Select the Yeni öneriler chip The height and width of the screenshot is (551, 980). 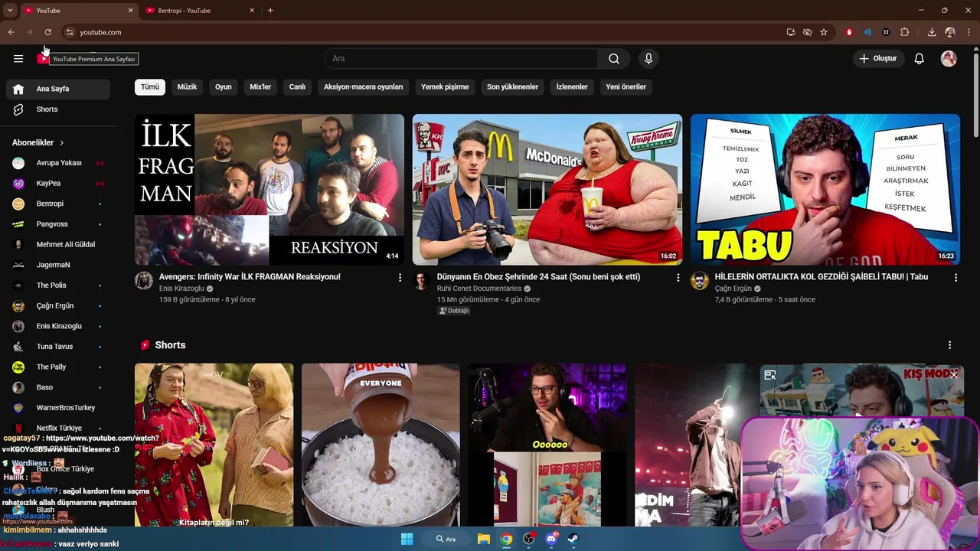point(626,86)
